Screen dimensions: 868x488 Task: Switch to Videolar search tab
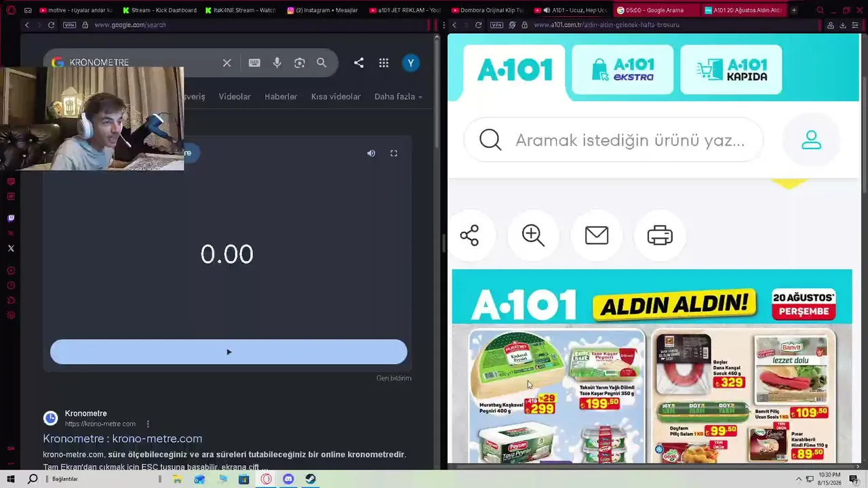235,96
